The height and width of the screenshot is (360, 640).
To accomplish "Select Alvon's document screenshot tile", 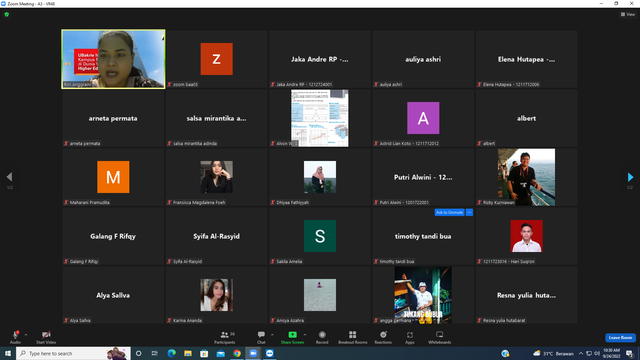I will tap(320, 118).
